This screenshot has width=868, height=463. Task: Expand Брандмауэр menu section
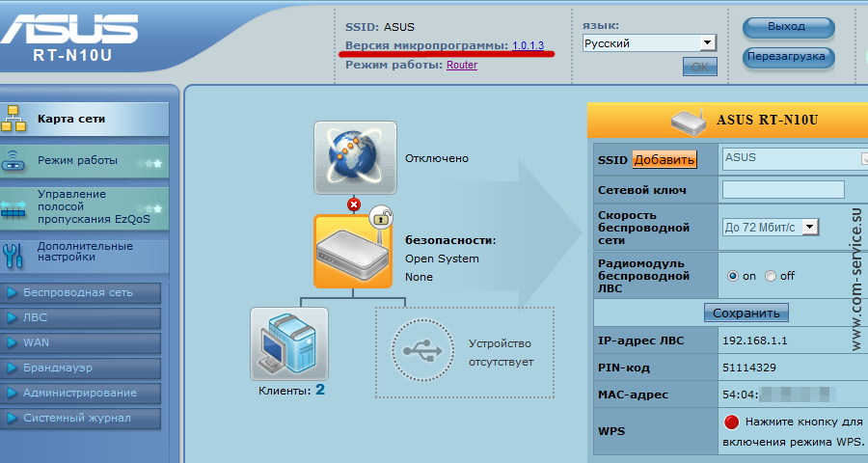click(80, 368)
